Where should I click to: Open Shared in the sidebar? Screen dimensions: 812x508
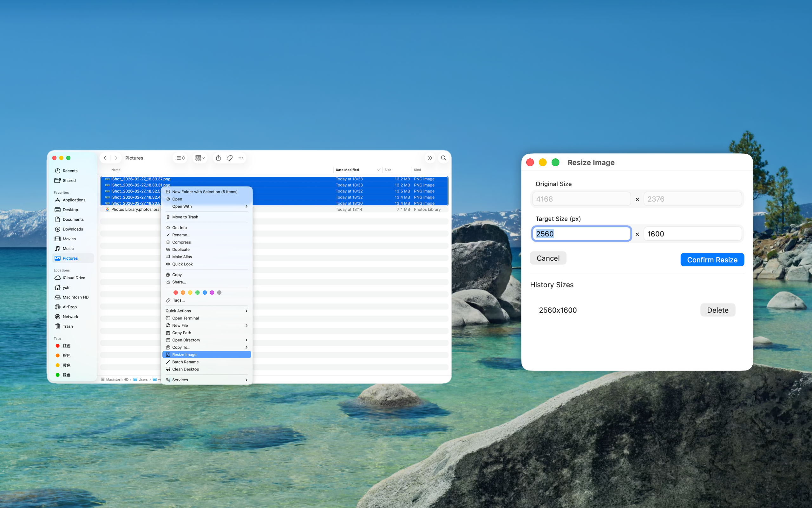point(73,180)
